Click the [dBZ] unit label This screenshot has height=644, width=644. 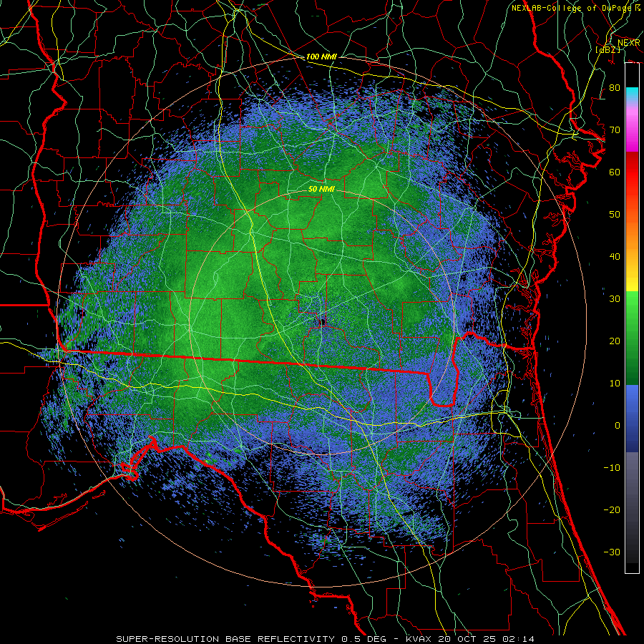(608, 49)
